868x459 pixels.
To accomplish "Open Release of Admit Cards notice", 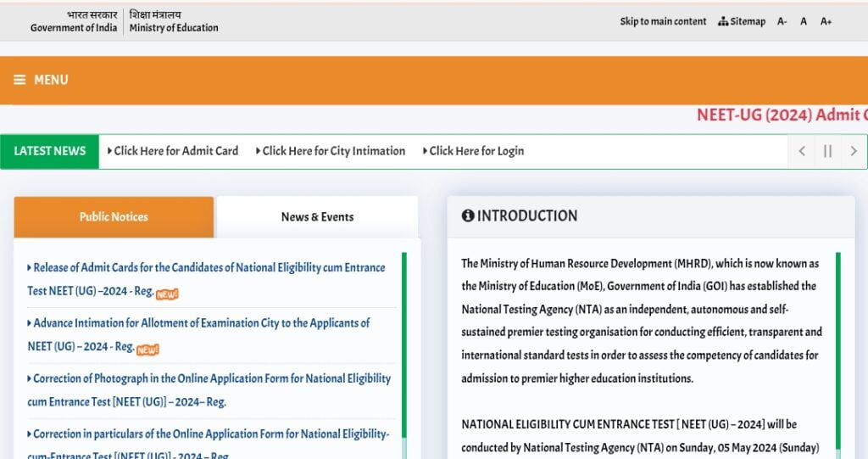I will 206,279.
